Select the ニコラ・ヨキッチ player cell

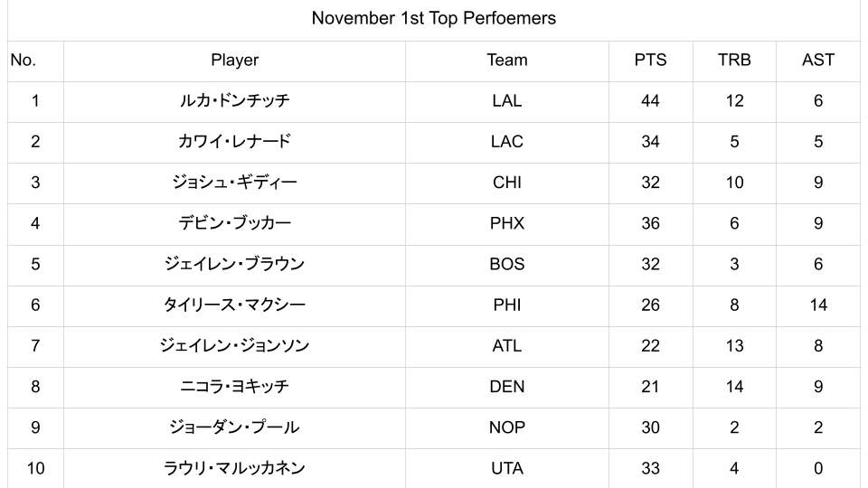(234, 387)
